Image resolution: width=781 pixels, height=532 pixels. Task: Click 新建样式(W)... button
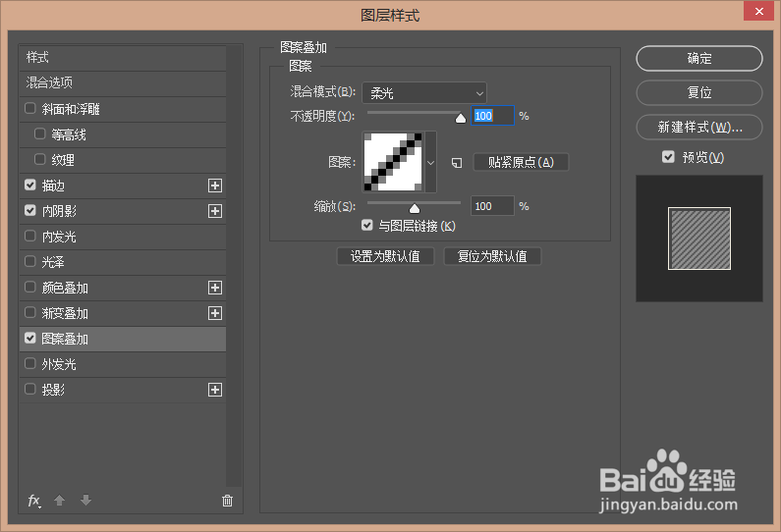click(x=698, y=128)
